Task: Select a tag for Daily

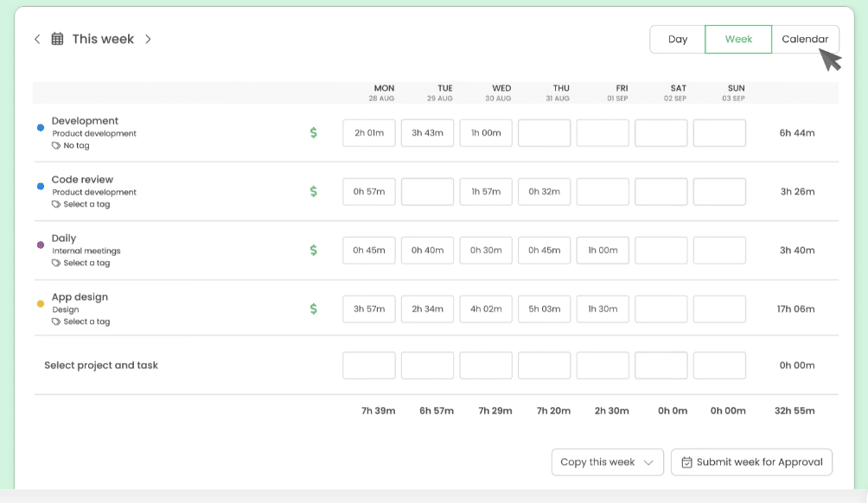Action: coord(87,263)
